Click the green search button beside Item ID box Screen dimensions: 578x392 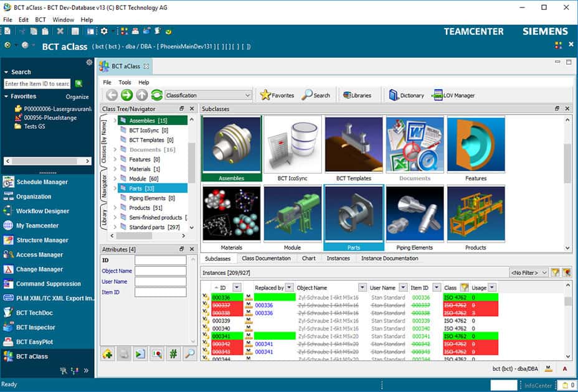[x=78, y=83]
